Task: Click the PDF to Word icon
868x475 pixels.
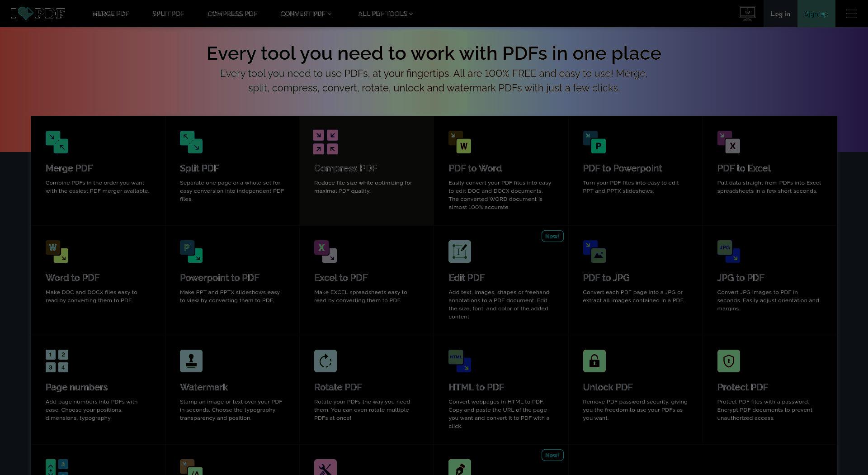Action: (x=460, y=142)
